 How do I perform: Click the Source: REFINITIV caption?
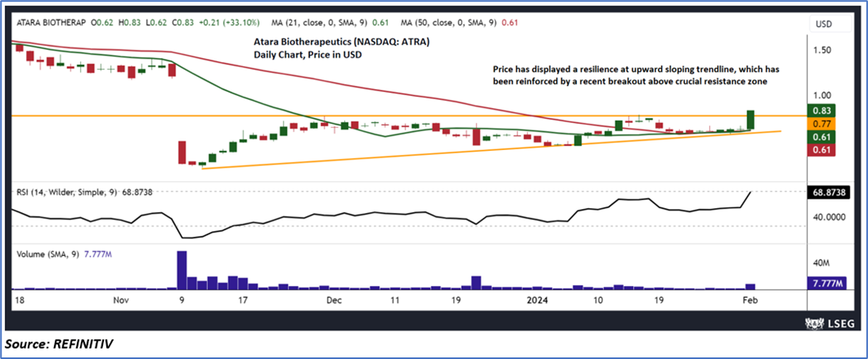click(60, 344)
